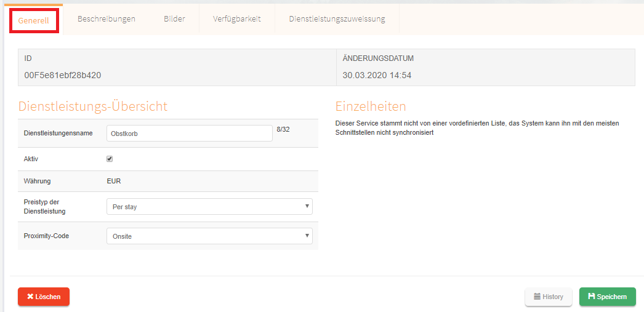
Task: Click the EUR currency value
Action: 114,181
